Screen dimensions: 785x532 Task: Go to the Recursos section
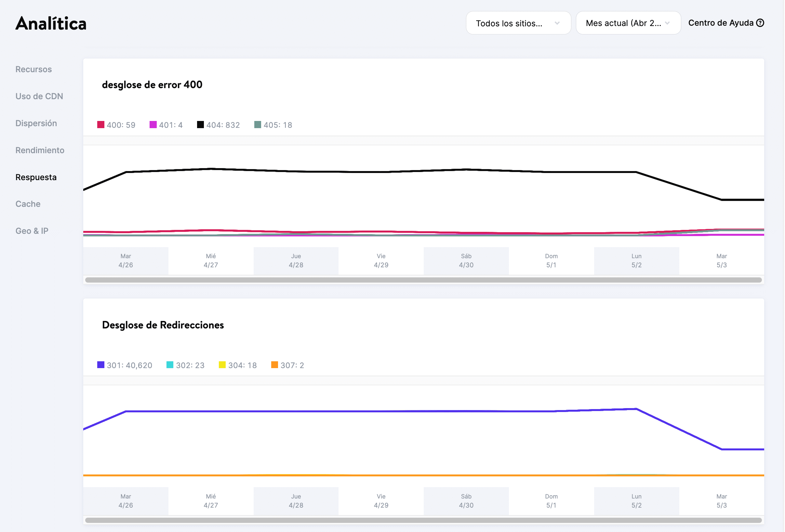click(33, 69)
